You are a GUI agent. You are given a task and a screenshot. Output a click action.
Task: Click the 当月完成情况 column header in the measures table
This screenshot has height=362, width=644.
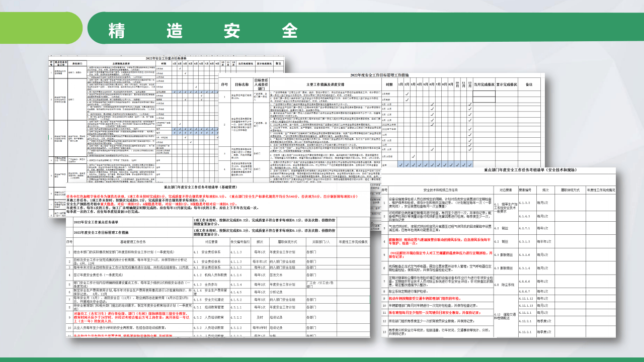coord(484,84)
